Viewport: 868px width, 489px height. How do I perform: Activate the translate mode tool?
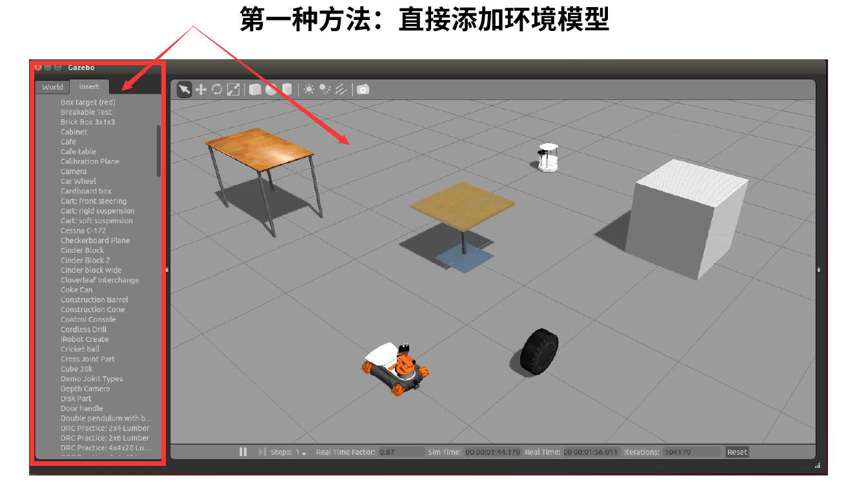click(201, 89)
